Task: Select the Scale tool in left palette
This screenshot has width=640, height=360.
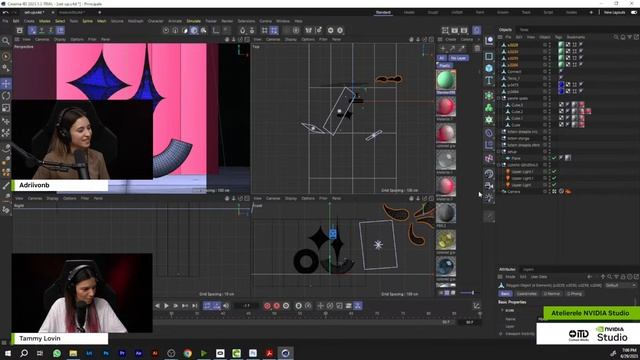Action: tap(6, 108)
